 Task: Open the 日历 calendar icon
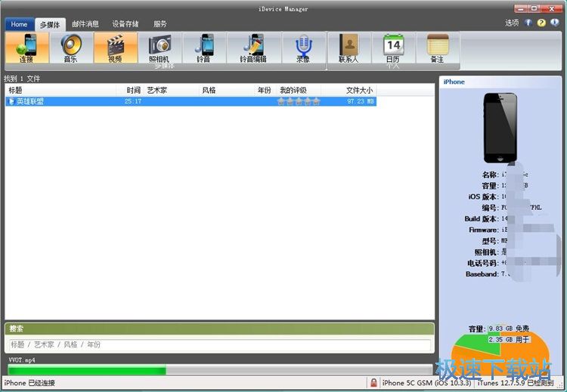(393, 48)
